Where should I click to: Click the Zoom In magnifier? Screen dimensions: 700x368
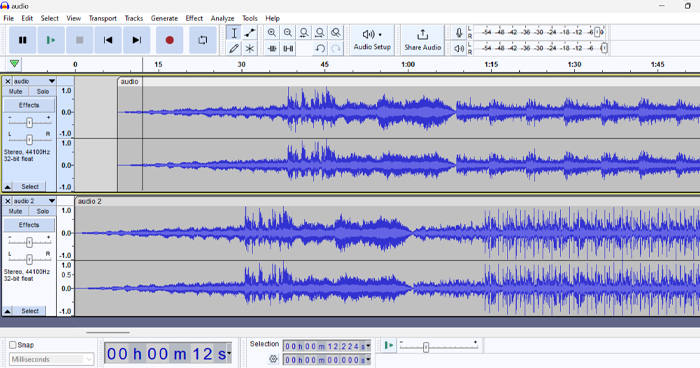tap(271, 33)
